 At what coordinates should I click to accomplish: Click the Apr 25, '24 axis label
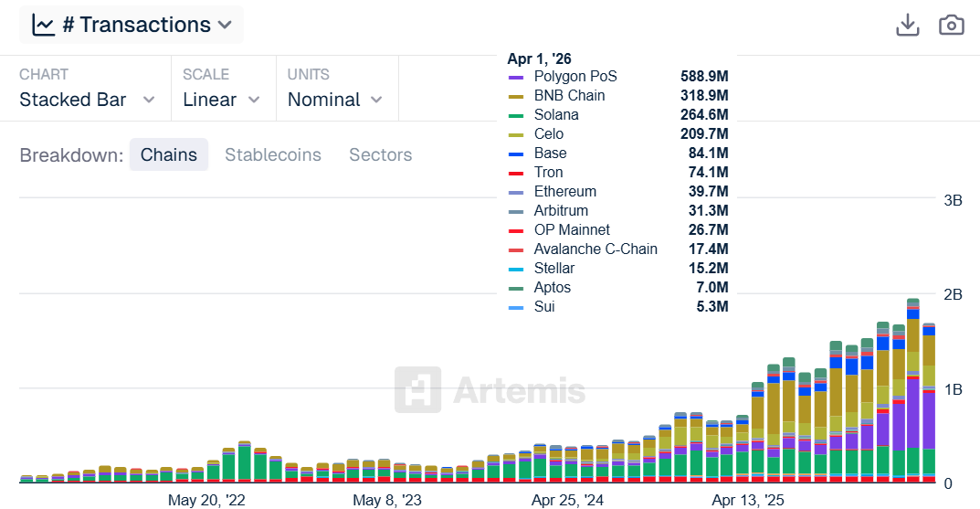pyautogui.click(x=567, y=500)
